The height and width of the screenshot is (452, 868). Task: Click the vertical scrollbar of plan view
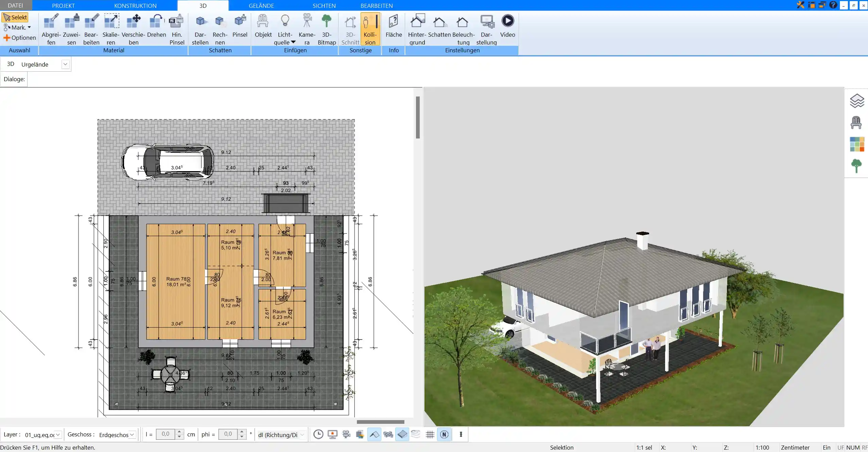[418, 117]
